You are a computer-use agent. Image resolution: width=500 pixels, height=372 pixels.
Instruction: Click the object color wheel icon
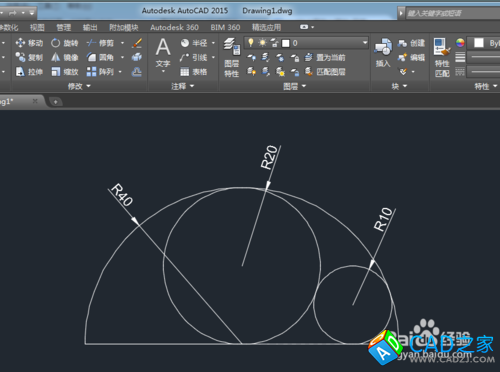pyautogui.click(x=460, y=43)
